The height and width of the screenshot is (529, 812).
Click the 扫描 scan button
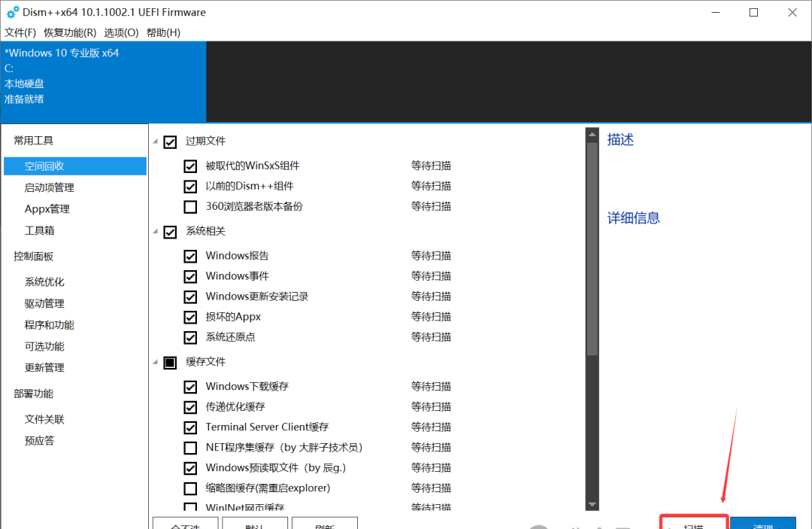click(693, 524)
